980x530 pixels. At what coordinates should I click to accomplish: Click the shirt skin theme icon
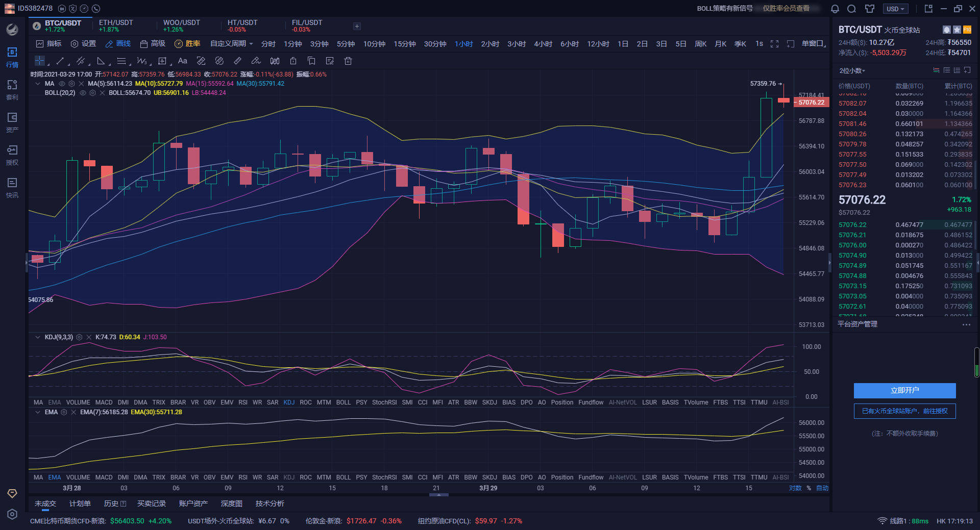click(870, 9)
